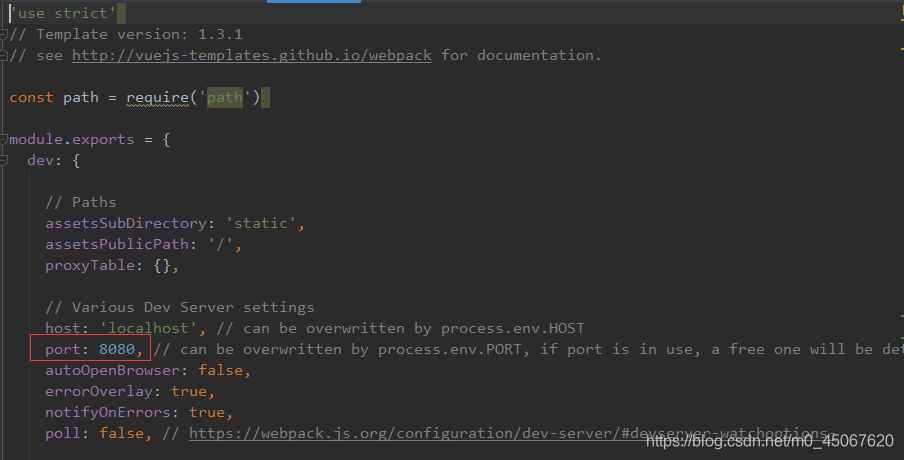Click the 'static' string value

pyautogui.click(x=261, y=223)
